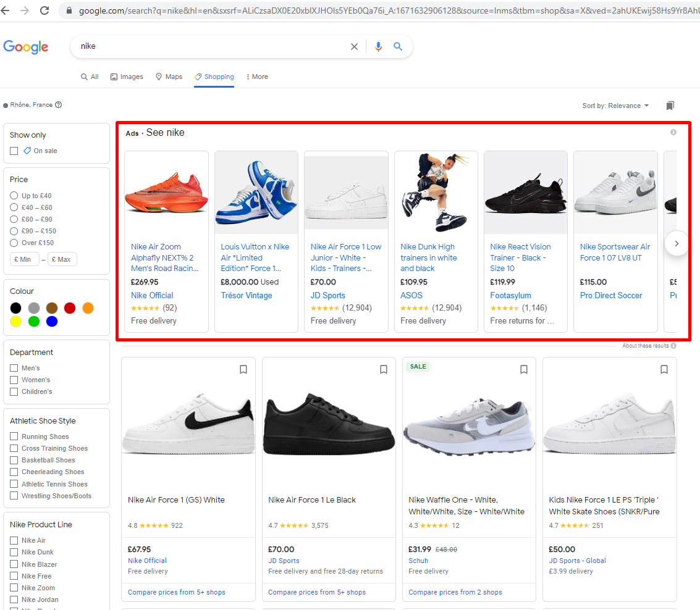Click the padlock site info icon
700x610 pixels.
pyautogui.click(x=69, y=10)
